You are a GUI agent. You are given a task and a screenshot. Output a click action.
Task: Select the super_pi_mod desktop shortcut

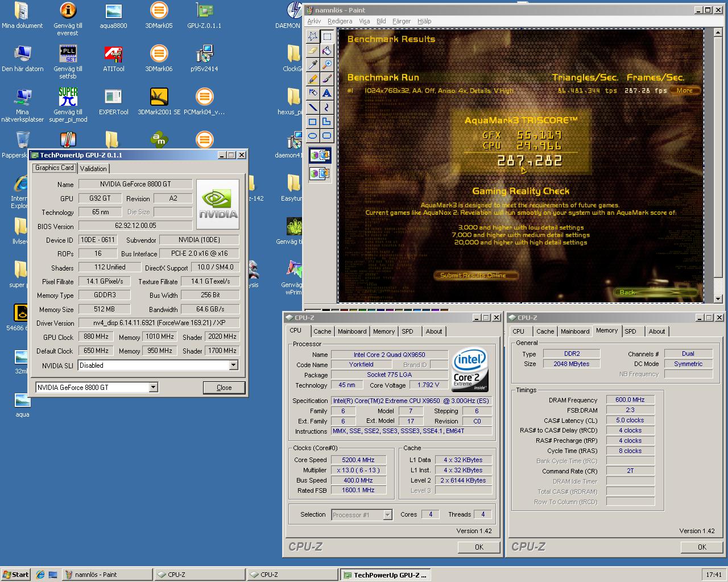(68, 105)
